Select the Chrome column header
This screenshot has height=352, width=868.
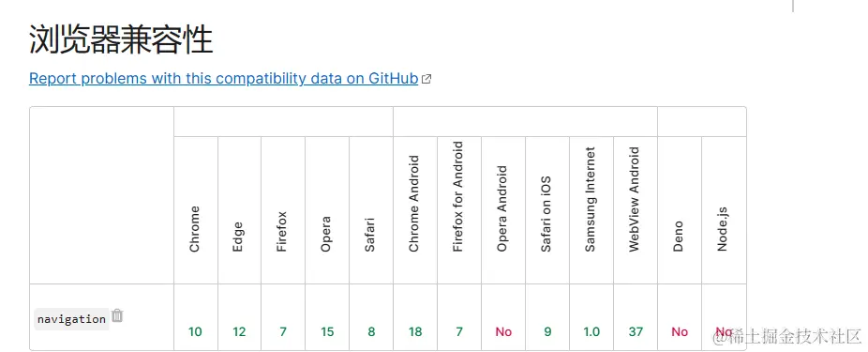point(195,210)
